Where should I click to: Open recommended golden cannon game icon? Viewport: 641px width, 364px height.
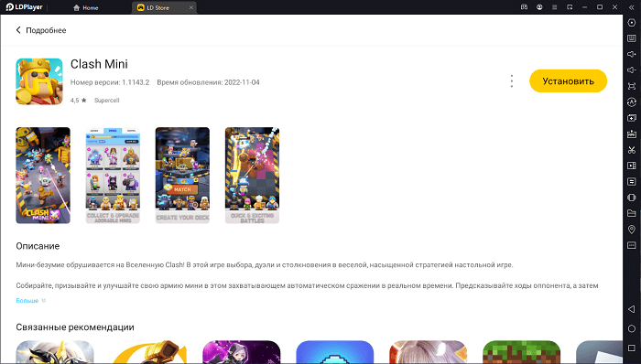tap(148, 352)
